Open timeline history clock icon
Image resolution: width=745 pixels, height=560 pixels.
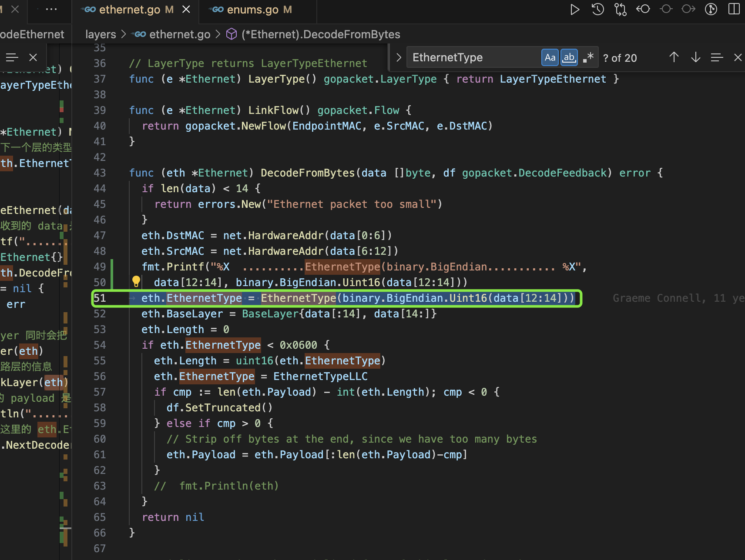[x=597, y=9]
